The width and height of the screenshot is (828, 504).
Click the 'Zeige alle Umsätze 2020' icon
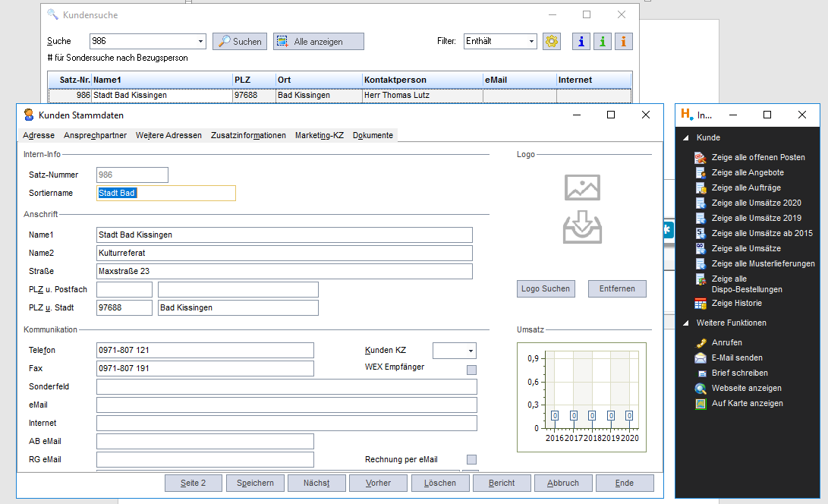[x=700, y=203]
